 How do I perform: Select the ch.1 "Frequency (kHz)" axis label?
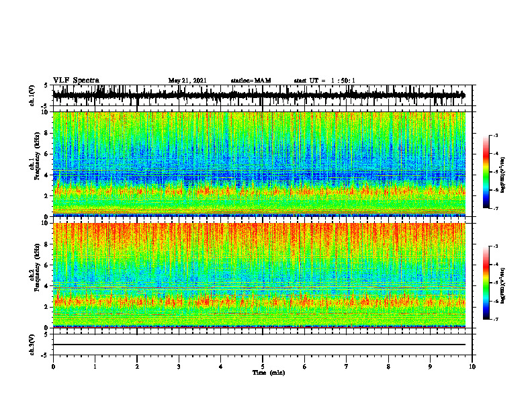tap(38, 156)
